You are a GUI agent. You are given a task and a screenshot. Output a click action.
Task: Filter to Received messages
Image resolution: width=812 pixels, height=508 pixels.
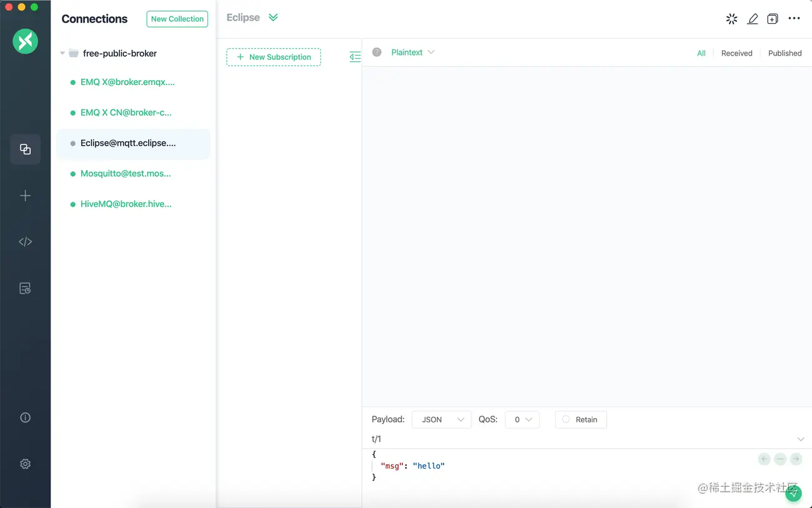[x=736, y=53]
